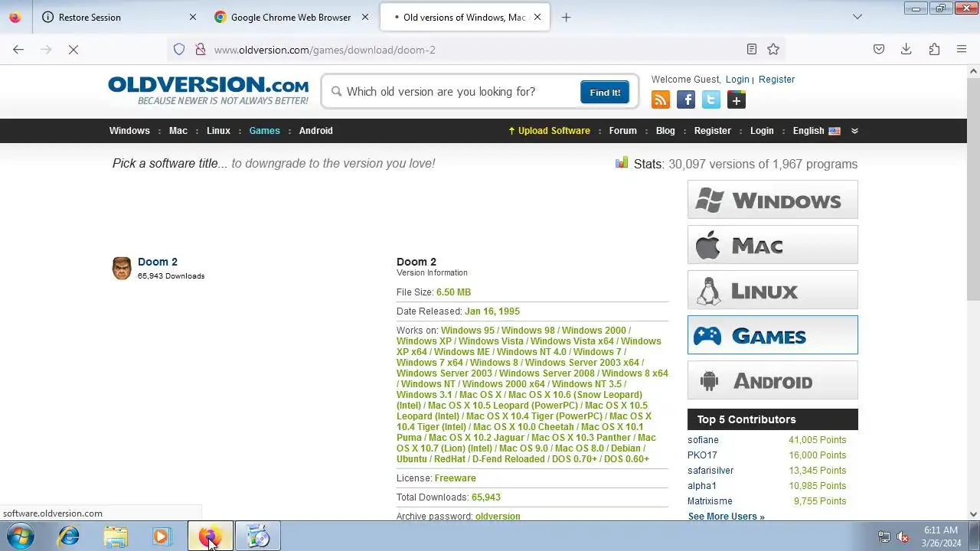Click the Freeware license link

point(455,478)
